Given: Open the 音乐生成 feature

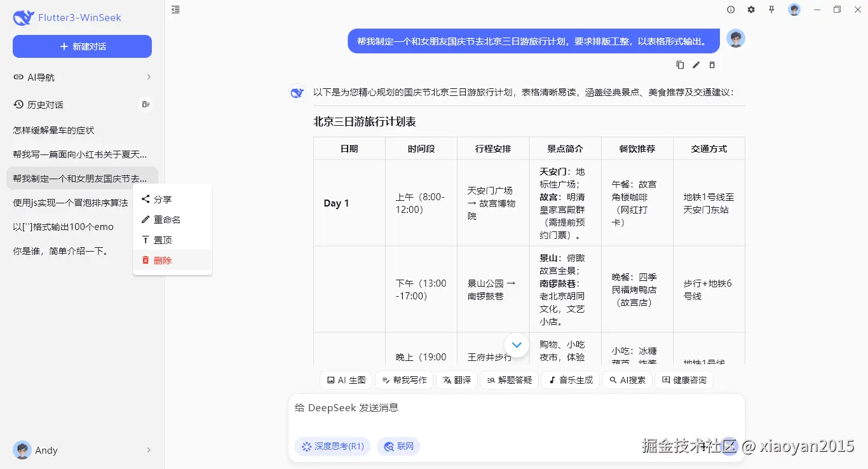Looking at the screenshot, I should (x=570, y=379).
